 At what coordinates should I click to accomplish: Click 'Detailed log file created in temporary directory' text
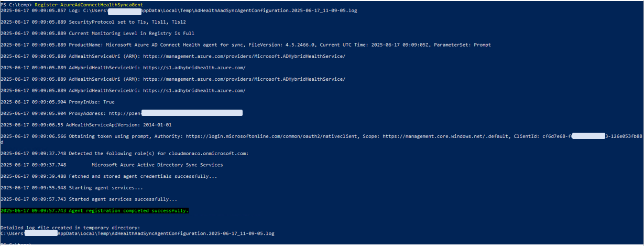(x=70, y=227)
